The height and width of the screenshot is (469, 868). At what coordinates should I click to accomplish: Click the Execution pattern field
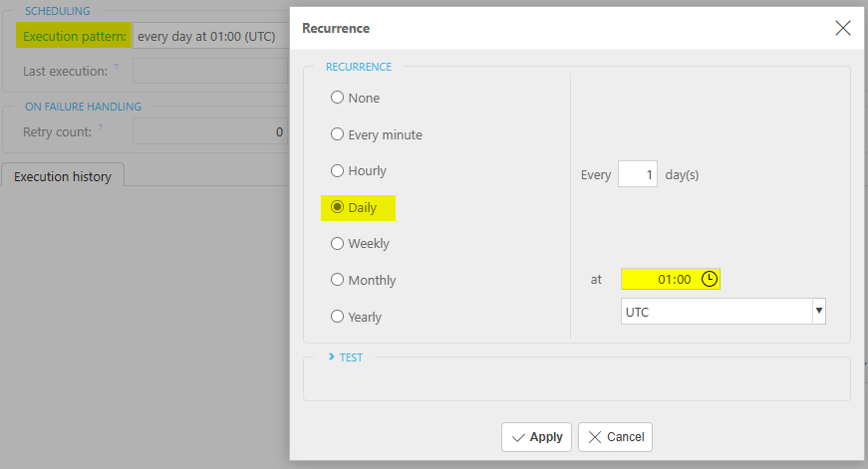pyautogui.click(x=209, y=37)
